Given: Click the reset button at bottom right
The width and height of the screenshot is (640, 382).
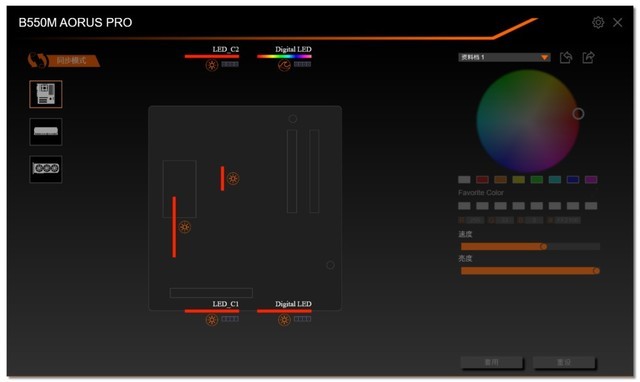Looking at the screenshot, I should coord(564,362).
